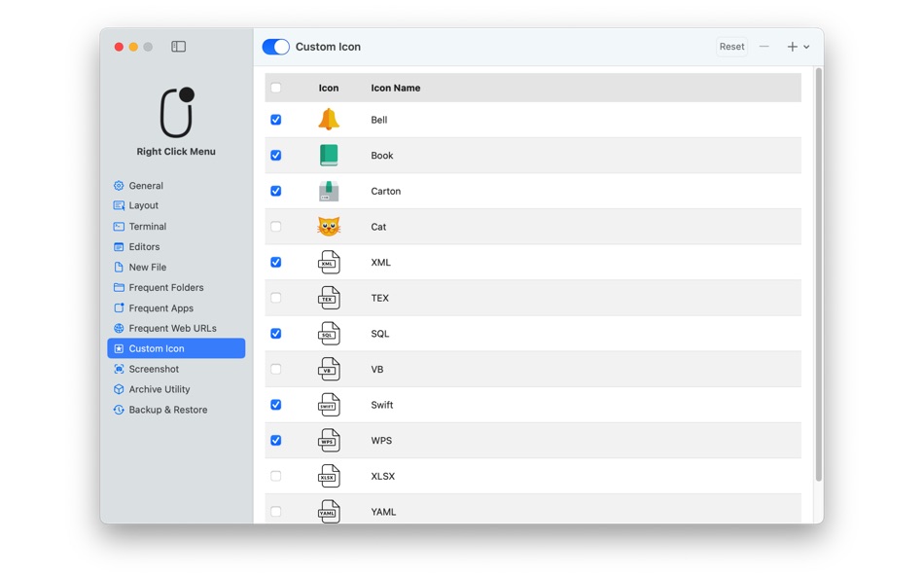
Task: Click the XML file icon
Action: (x=329, y=263)
